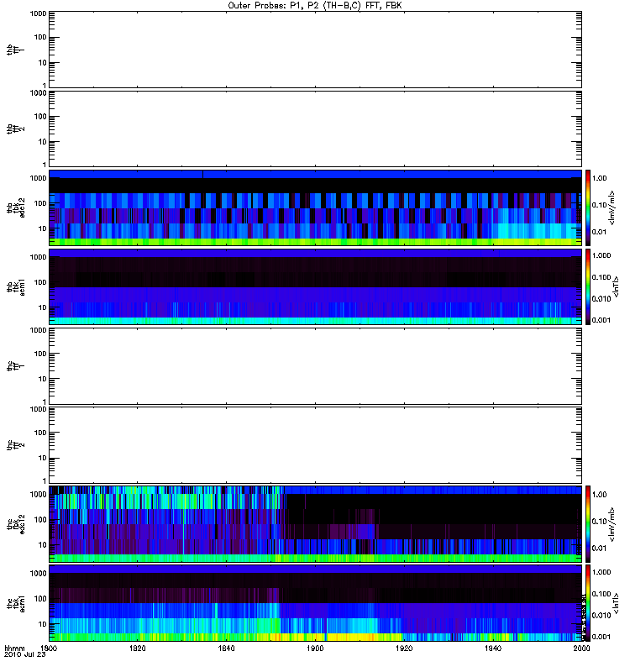Click the "10" tick of the thc fff 2 panel
This screenshot has width=630, height=672.
43,458
